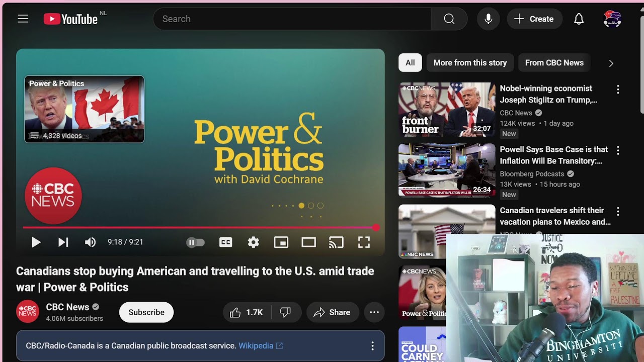Dislike this video

click(x=286, y=312)
